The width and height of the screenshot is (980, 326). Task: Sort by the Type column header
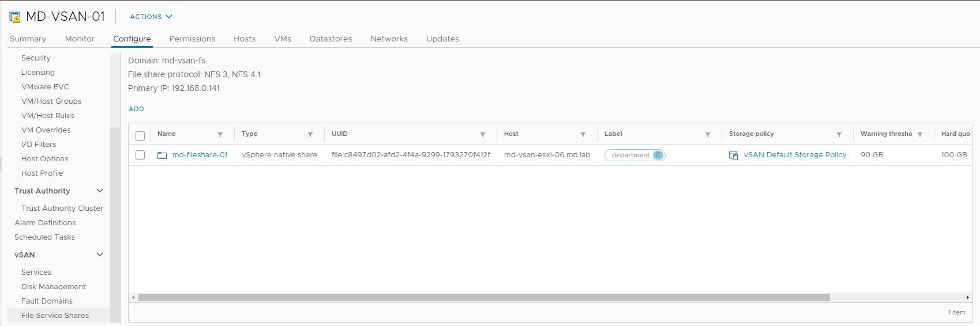249,134
